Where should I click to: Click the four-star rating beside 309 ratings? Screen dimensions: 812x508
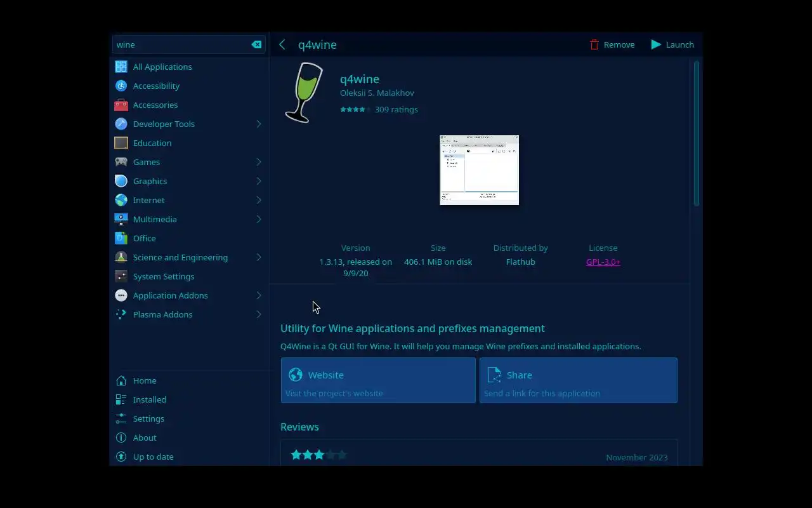point(355,109)
